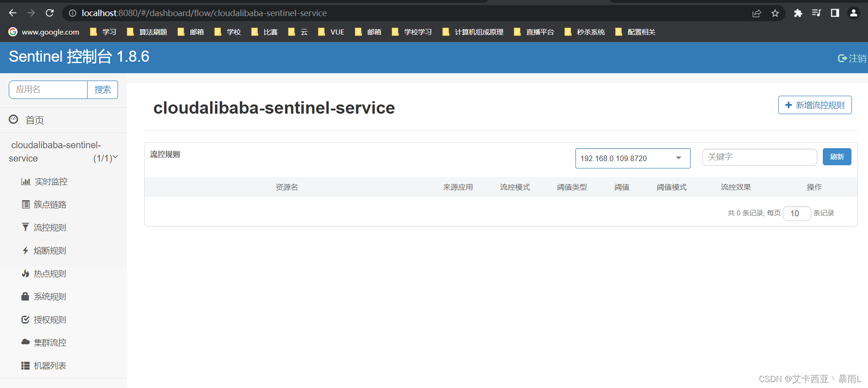Click the 流控模式 column header

pyautogui.click(x=515, y=187)
